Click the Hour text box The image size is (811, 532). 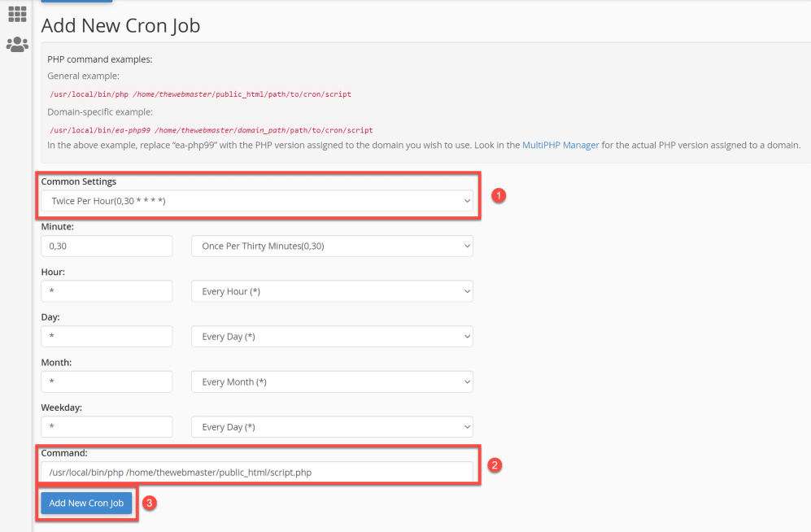pyautogui.click(x=106, y=290)
